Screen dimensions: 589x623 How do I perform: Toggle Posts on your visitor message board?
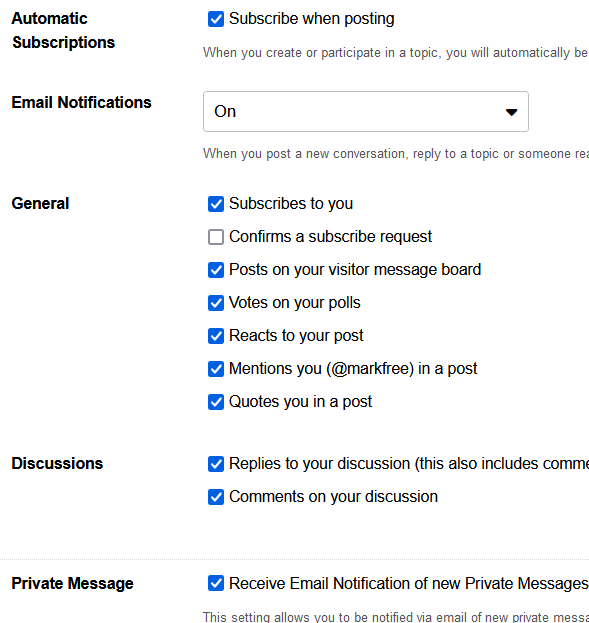[216, 270]
